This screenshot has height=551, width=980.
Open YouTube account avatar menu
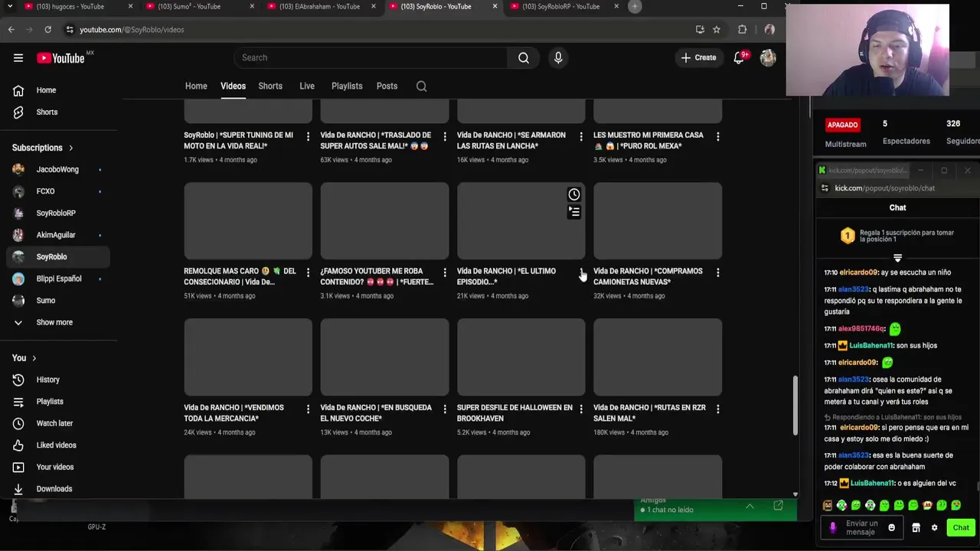[x=768, y=57]
